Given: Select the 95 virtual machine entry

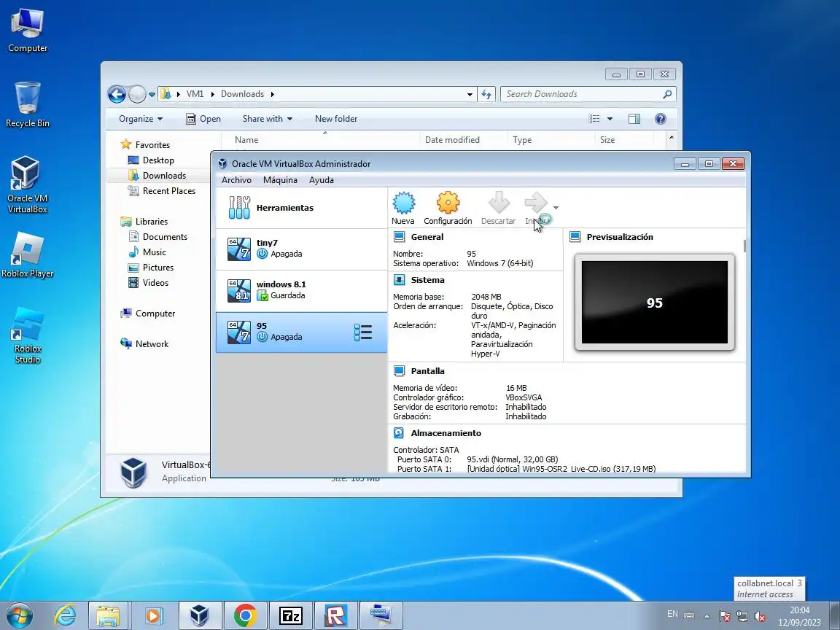Looking at the screenshot, I should pos(301,332).
